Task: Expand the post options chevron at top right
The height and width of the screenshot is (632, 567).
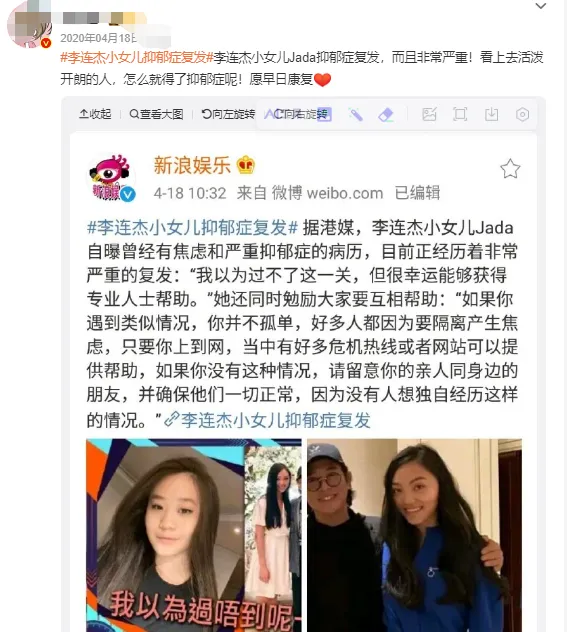Action: [x=541, y=6]
